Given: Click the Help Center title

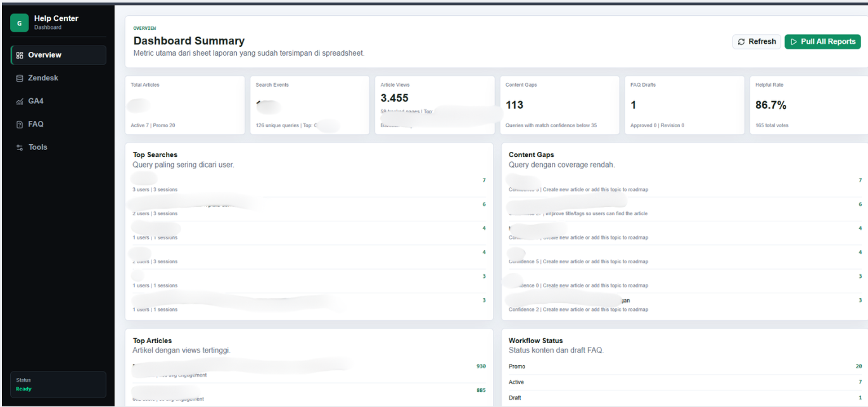Looking at the screenshot, I should (x=56, y=18).
